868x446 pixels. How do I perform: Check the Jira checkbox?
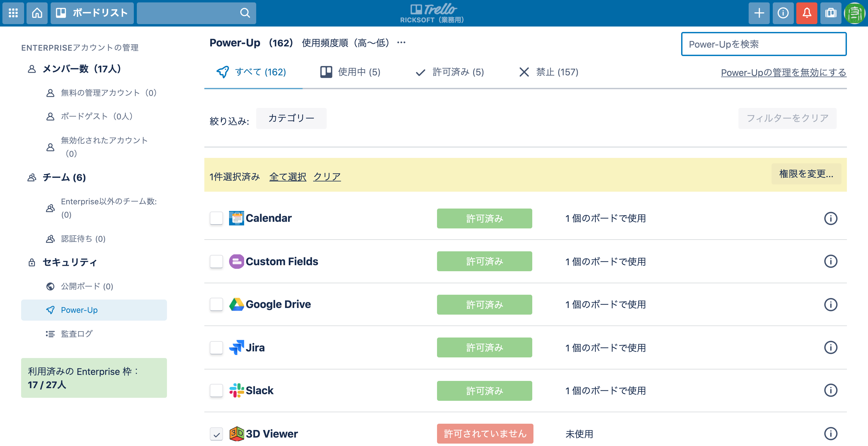(216, 348)
